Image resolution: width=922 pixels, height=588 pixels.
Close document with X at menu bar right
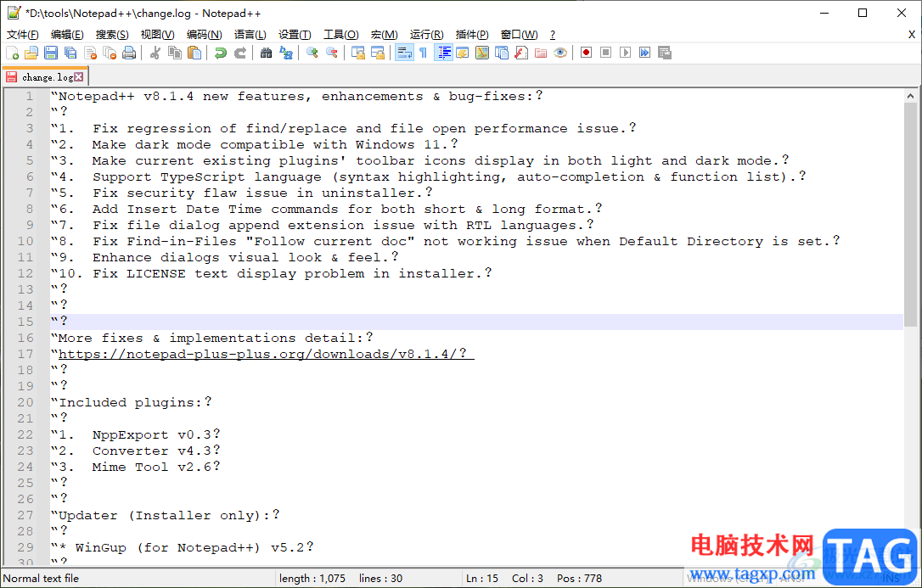pos(912,35)
